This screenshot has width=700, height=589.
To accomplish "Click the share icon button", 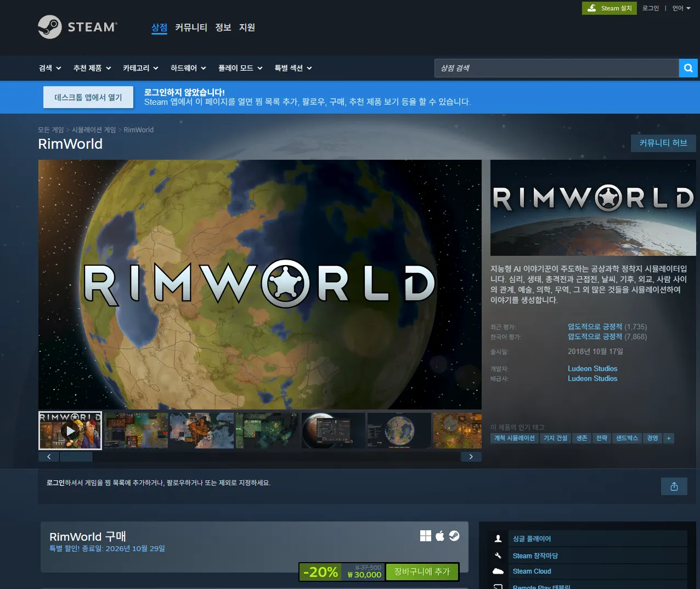I will coord(674,486).
